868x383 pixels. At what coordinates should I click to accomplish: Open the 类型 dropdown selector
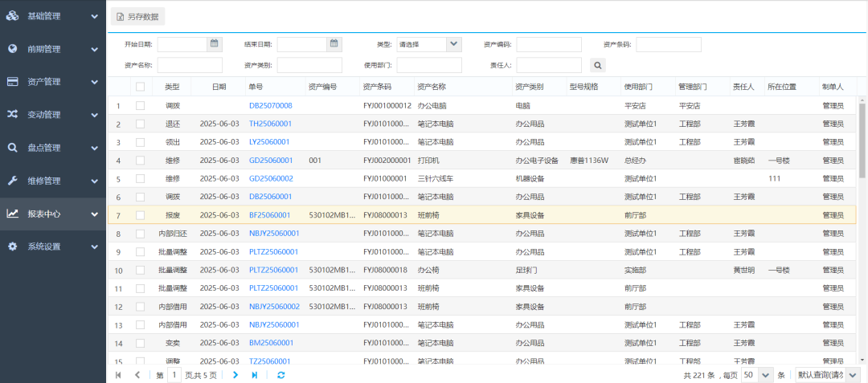pyautogui.click(x=453, y=44)
